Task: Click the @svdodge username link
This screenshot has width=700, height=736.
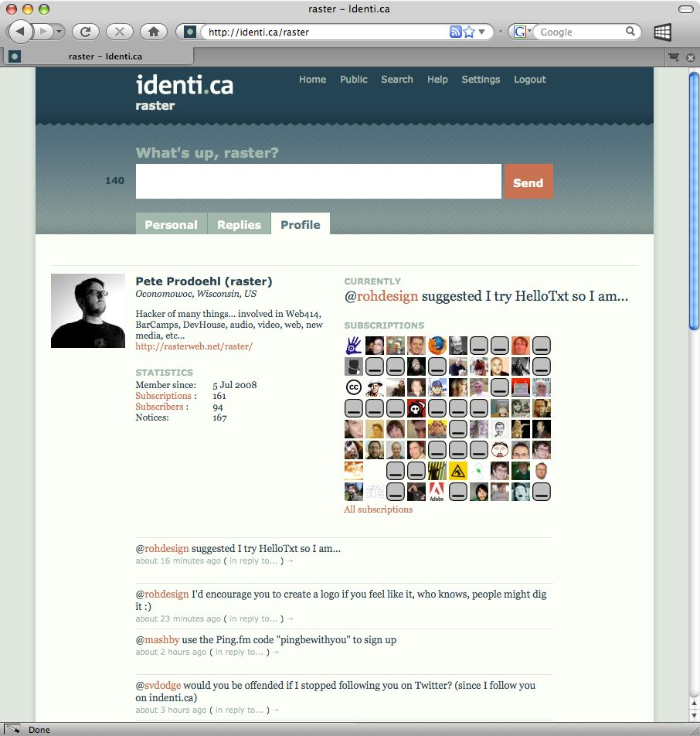Action: pos(163,685)
